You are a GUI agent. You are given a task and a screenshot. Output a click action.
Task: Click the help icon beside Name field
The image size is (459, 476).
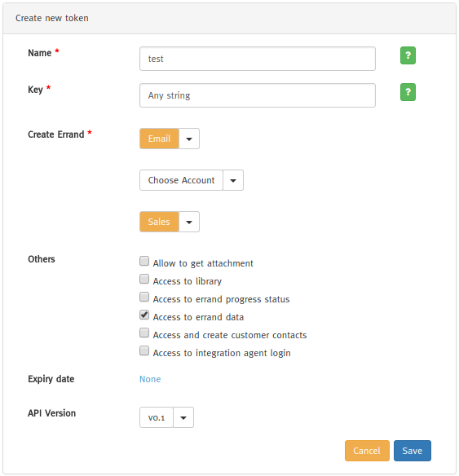coord(408,55)
